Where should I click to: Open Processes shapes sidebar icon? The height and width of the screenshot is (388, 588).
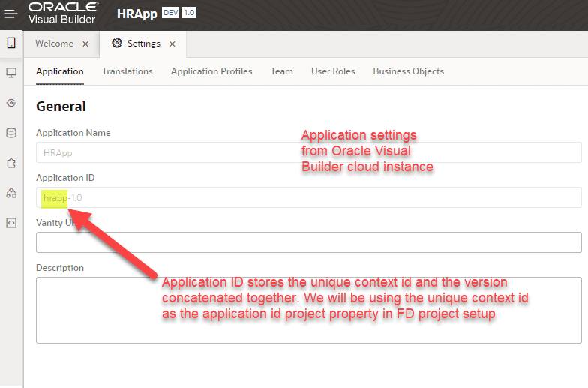pyautogui.click(x=11, y=193)
